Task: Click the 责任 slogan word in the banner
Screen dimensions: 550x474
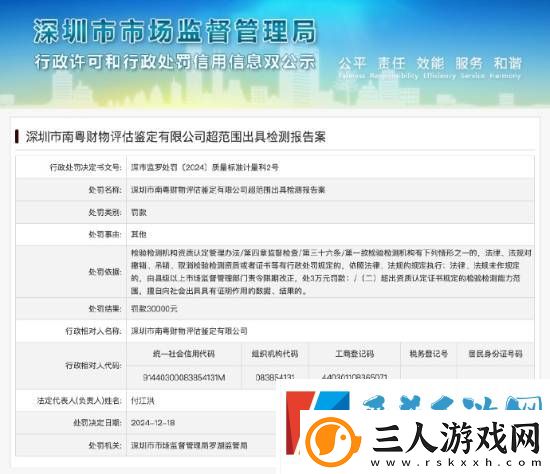Action: click(x=391, y=64)
